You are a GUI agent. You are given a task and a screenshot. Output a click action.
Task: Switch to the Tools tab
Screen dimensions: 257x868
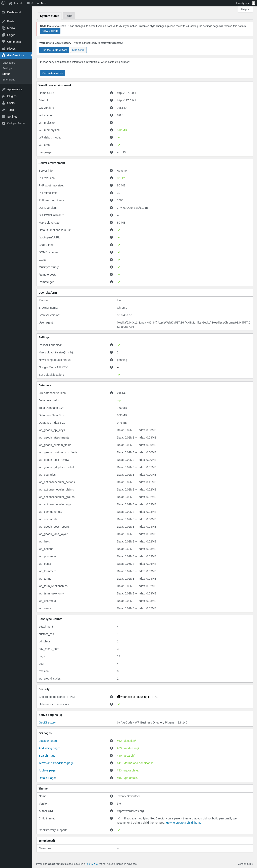point(68,16)
